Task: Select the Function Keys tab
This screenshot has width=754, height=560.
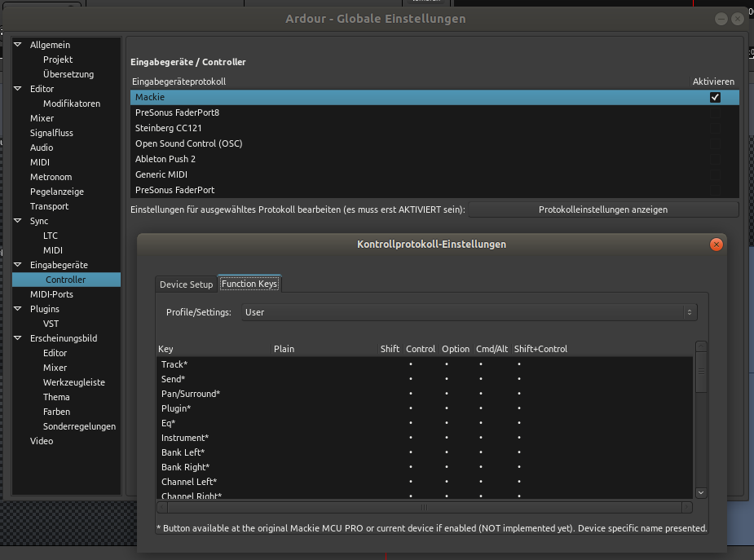Action: coord(249,284)
